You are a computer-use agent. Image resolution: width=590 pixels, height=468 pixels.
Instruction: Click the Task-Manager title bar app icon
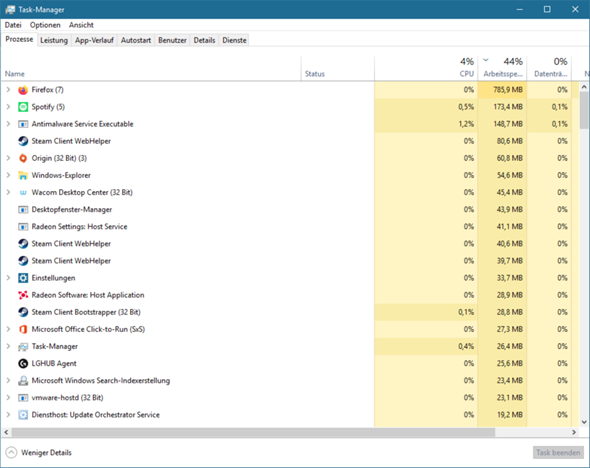(10, 9)
